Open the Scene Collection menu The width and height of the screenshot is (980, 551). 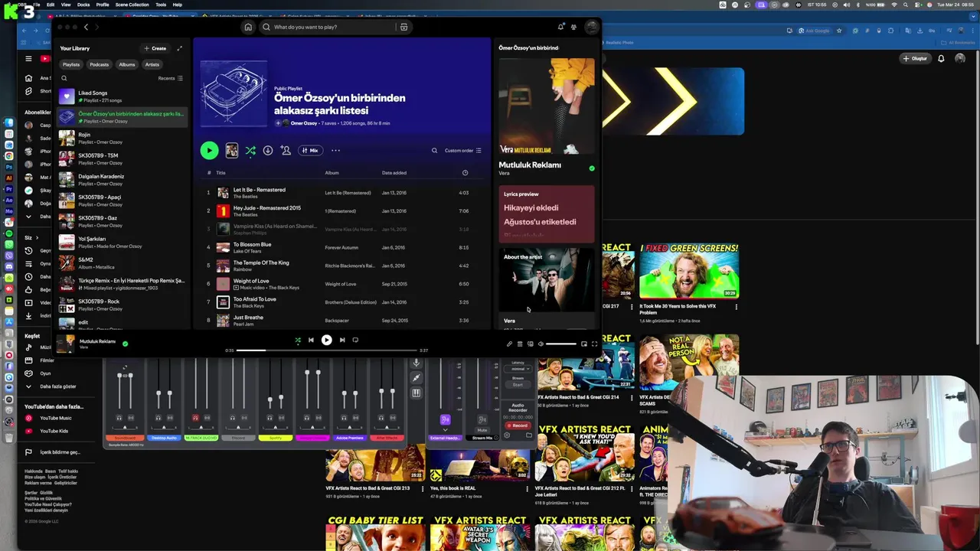132,5
